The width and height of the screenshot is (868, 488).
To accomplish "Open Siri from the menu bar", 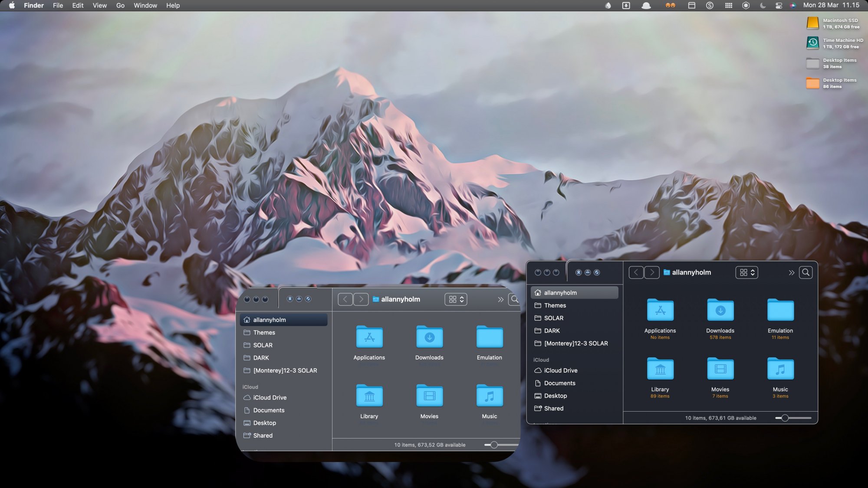I will [x=793, y=6].
